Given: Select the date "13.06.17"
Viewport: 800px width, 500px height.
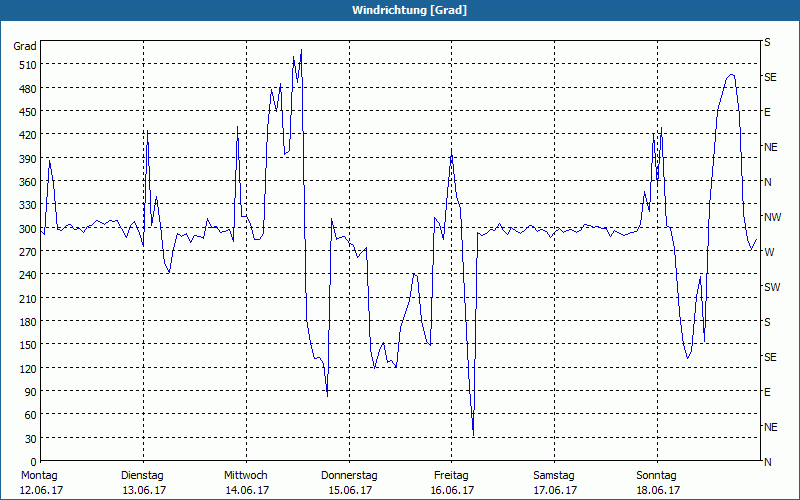Looking at the screenshot, I should click(x=144, y=491).
